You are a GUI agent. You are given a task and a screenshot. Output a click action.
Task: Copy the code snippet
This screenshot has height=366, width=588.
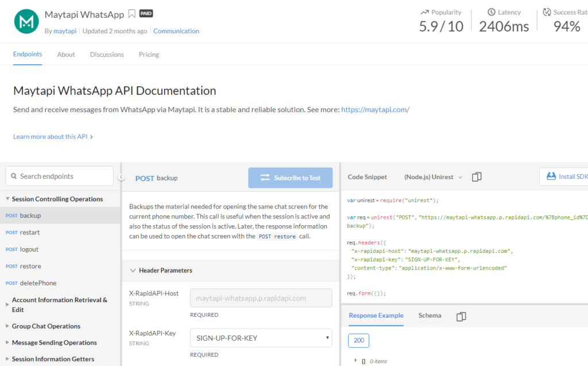click(x=477, y=177)
